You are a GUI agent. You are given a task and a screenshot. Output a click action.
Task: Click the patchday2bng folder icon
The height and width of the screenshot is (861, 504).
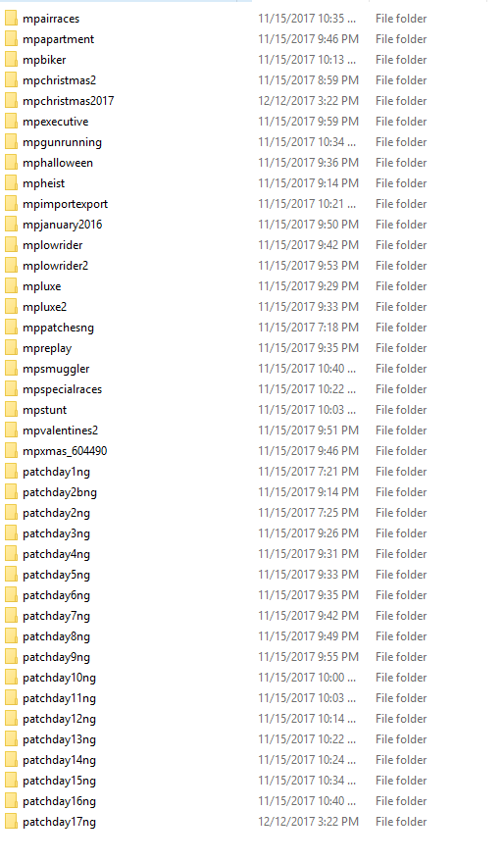point(11,492)
